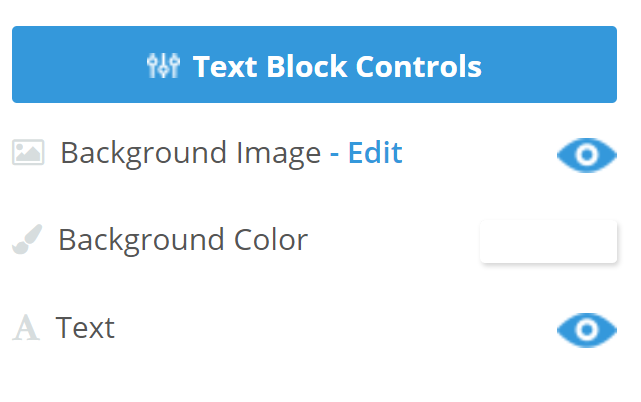641x402 pixels.
Task: Open the Background Color swatch picker
Action: pyautogui.click(x=548, y=241)
